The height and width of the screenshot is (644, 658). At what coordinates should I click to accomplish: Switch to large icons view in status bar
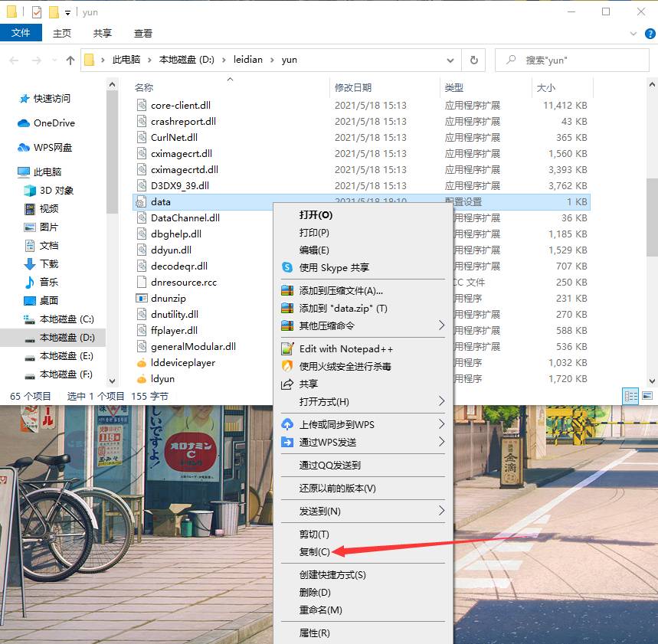coord(647,396)
